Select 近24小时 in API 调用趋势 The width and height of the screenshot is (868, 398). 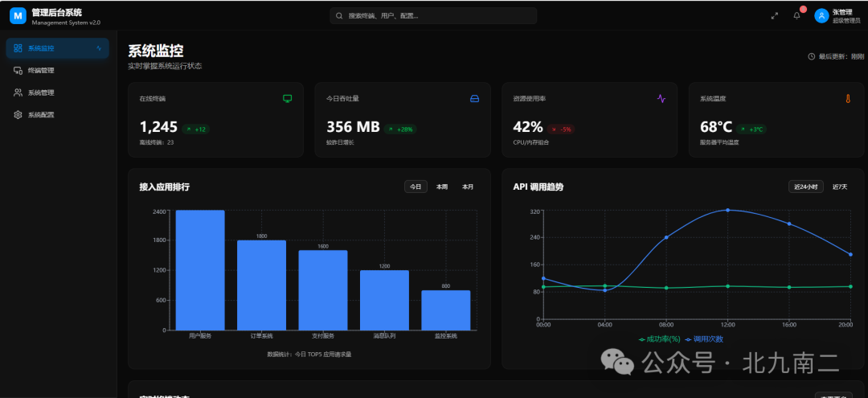[x=806, y=187]
